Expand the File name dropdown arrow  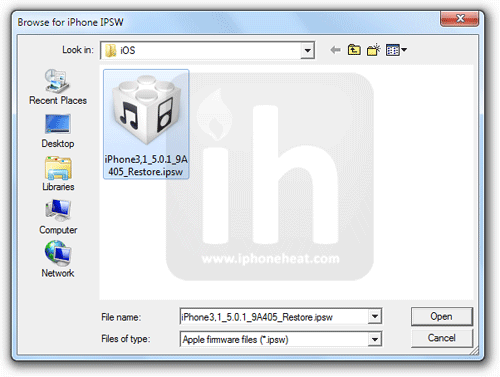pyautogui.click(x=375, y=316)
